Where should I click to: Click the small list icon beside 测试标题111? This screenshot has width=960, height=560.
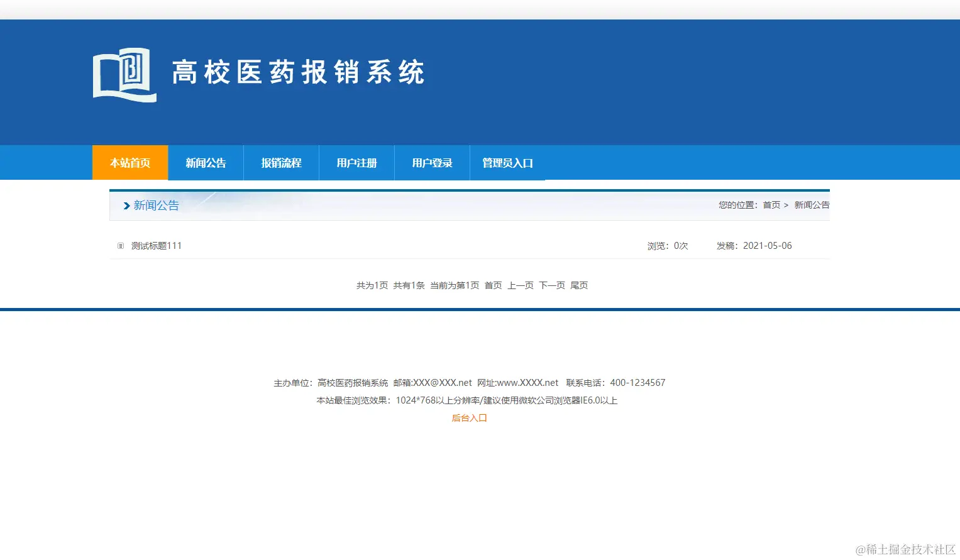coord(121,246)
